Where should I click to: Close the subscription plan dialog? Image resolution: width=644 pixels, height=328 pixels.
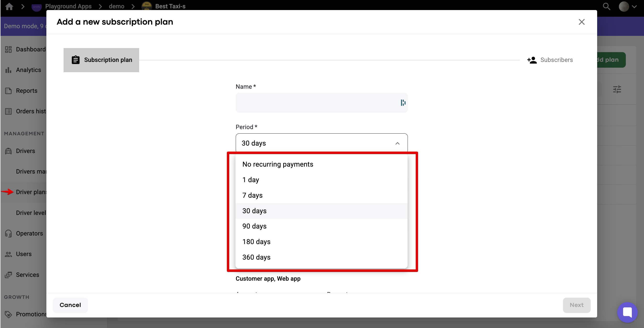582,22
